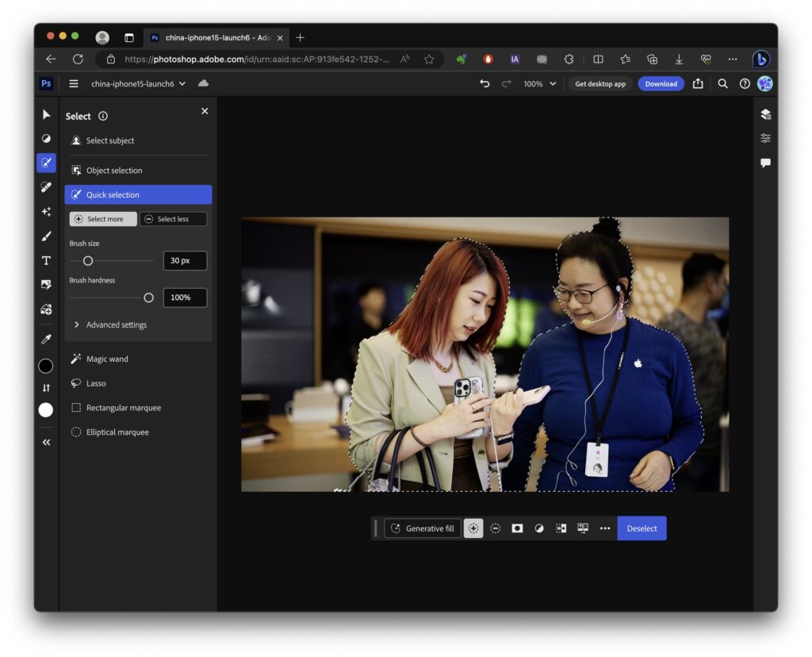
Task: Click the Brush hardness slider handle
Action: [148, 298]
